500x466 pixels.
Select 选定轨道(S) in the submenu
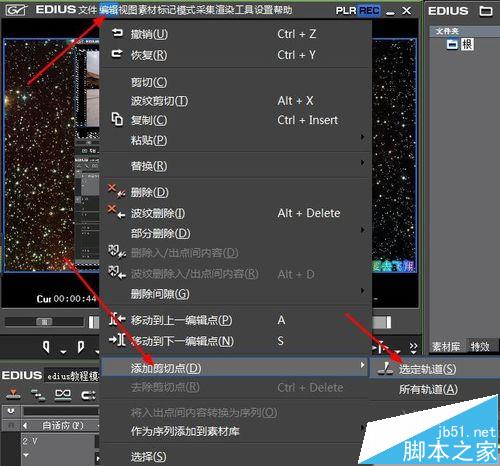(x=434, y=369)
